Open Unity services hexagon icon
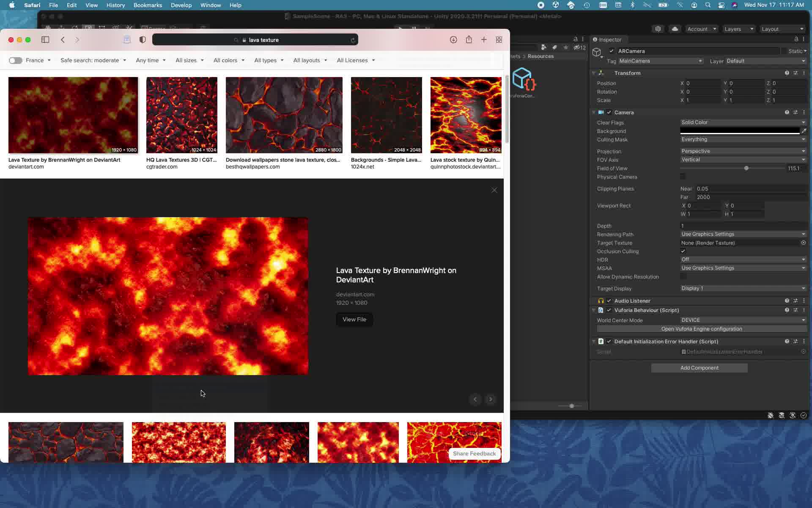Screen dimensions: 812x508 click(x=658, y=29)
